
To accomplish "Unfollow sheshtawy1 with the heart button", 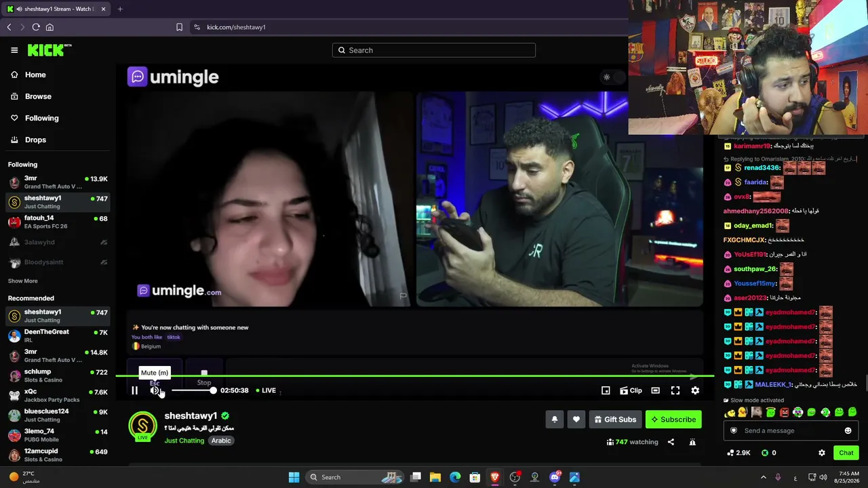I will (x=576, y=420).
